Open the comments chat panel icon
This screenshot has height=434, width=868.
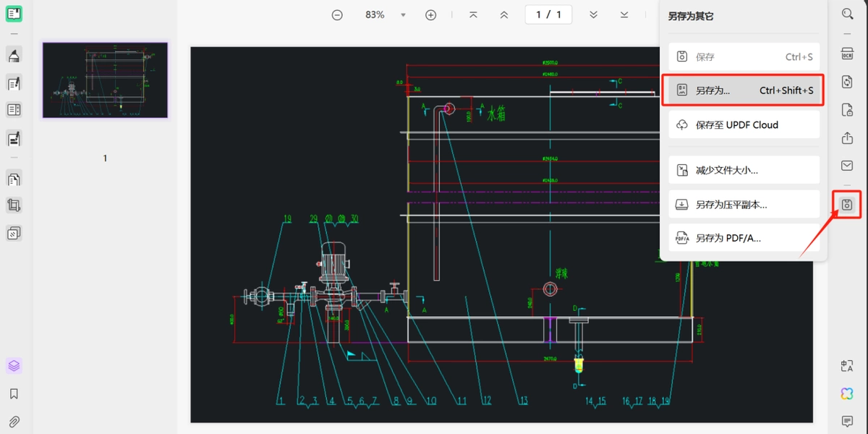point(847,421)
